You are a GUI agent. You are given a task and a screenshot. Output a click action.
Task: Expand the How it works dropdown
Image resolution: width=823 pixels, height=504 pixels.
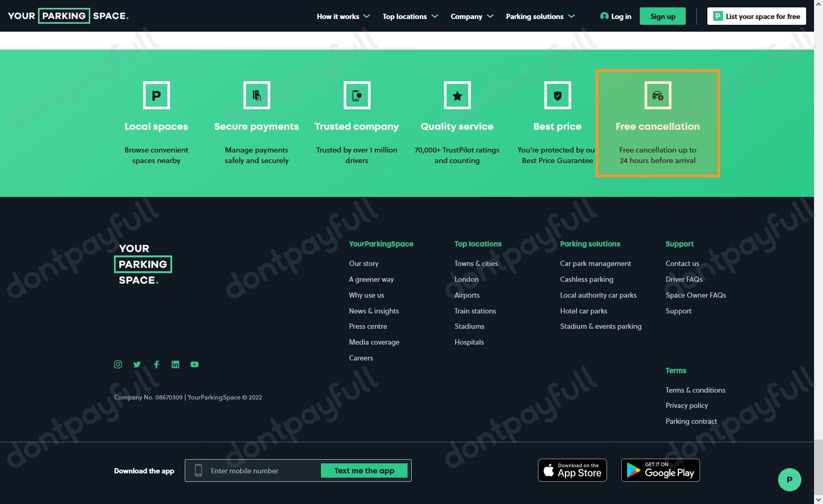(343, 16)
